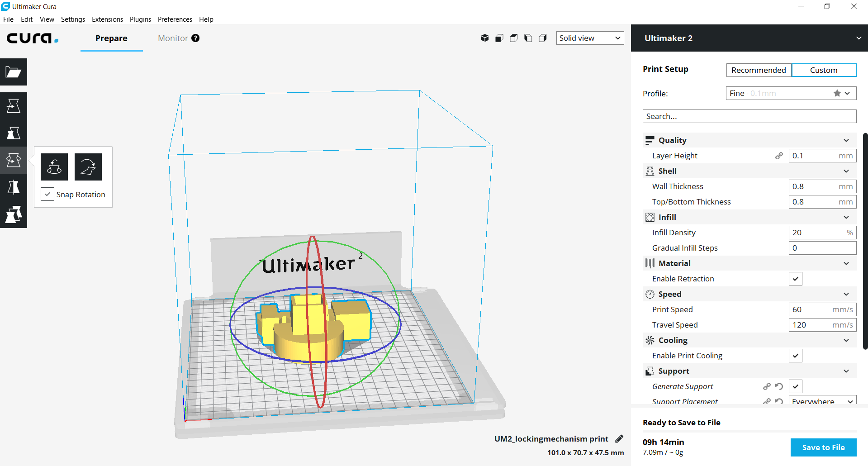The height and width of the screenshot is (466, 868).
Task: Select the Scale tool in left toolbar
Action: 14,133
